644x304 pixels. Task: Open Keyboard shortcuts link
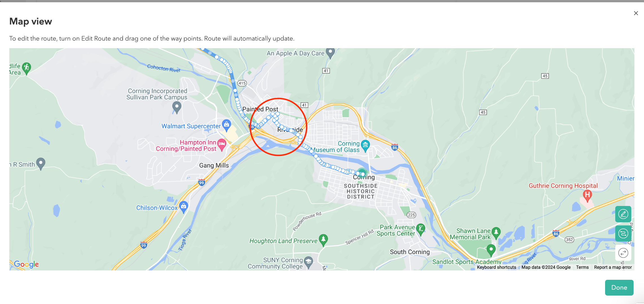coord(497,267)
